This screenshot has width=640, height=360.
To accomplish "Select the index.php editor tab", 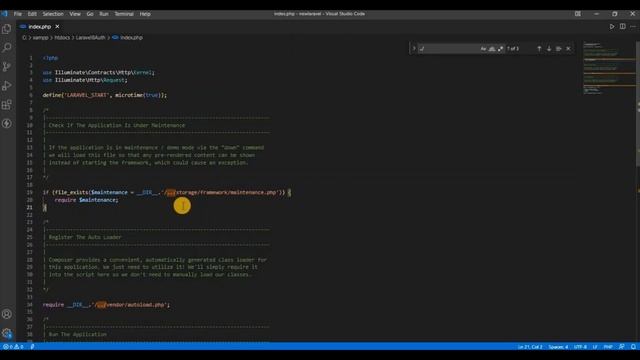I will (40, 27).
